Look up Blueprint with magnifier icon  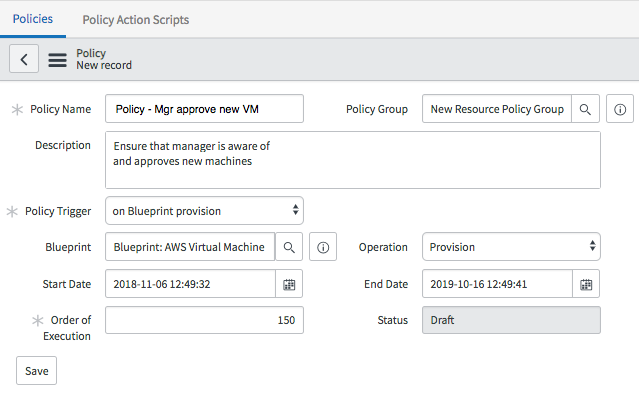(x=289, y=247)
